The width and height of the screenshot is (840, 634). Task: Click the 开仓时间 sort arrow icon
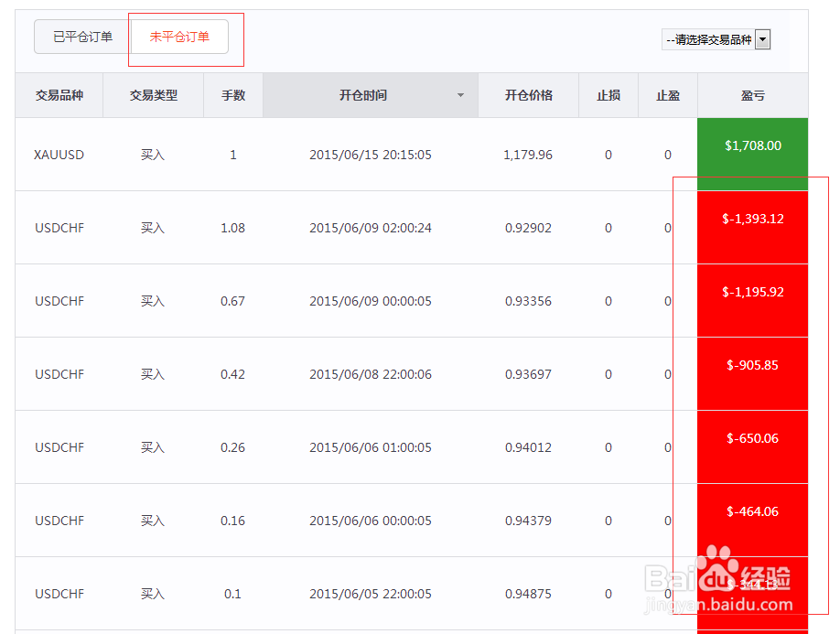tap(460, 95)
